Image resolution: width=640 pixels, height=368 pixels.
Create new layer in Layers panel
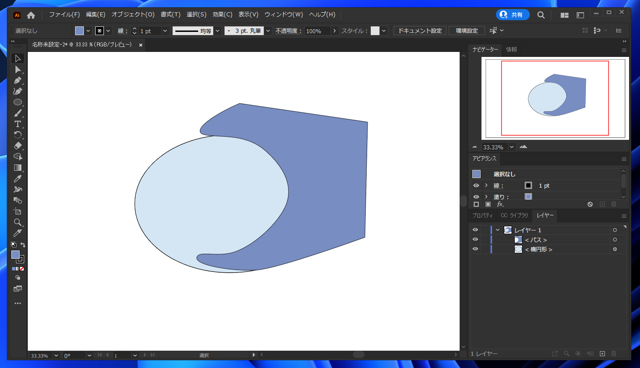point(602,354)
